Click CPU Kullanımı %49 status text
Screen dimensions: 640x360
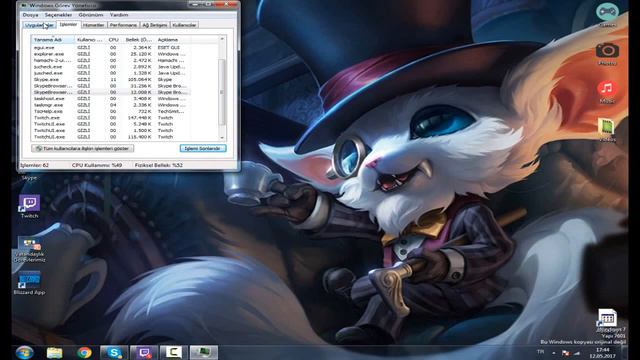tap(97, 165)
